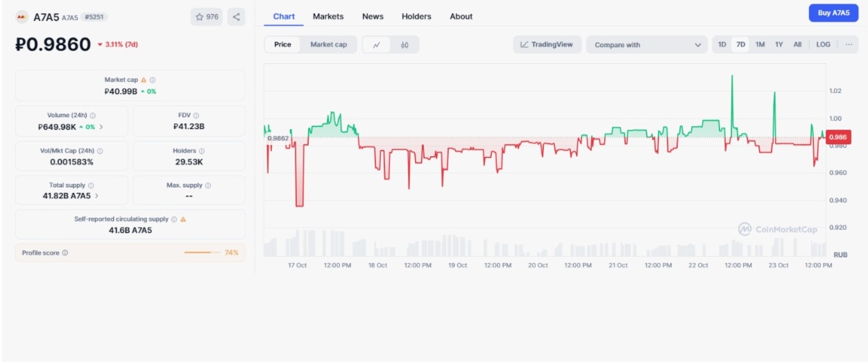Click the share icon next to watchlist

[236, 17]
